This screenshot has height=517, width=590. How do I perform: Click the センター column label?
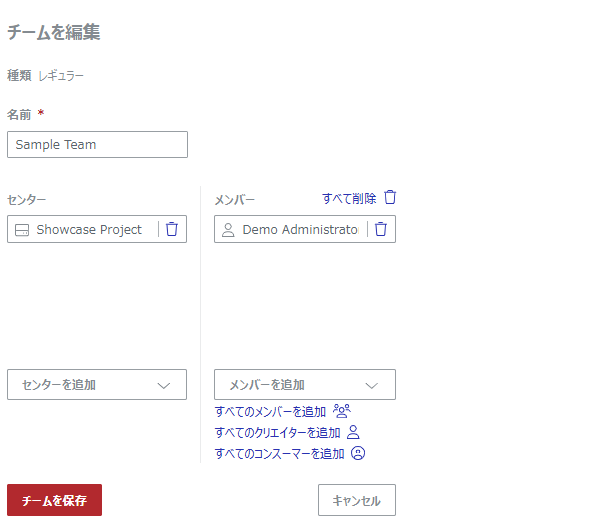(26, 199)
